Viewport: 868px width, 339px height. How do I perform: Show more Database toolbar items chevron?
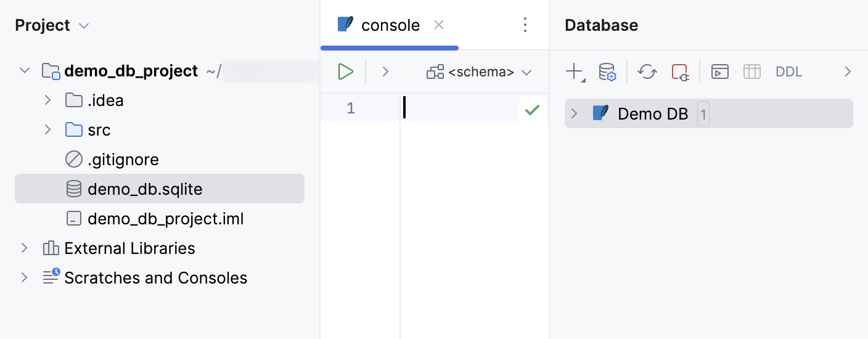click(x=848, y=71)
